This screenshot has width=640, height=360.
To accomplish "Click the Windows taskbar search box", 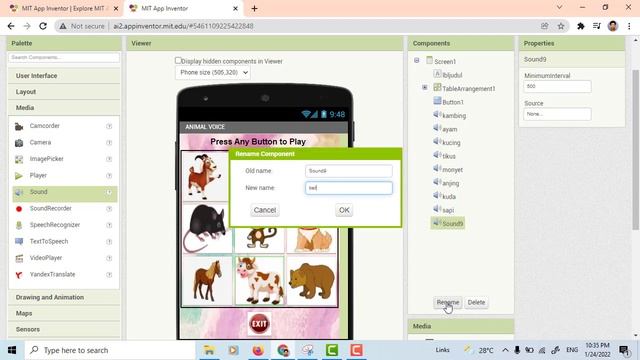I will pos(111,350).
